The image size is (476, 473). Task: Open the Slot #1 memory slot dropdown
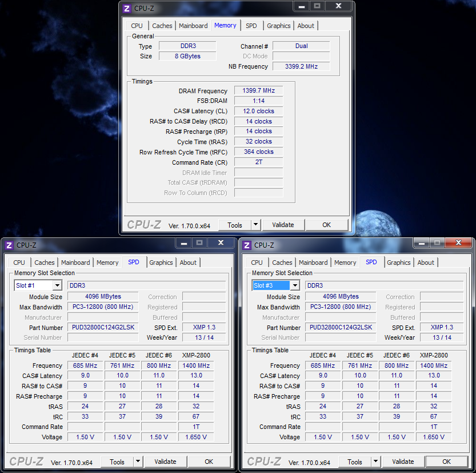[57, 285]
